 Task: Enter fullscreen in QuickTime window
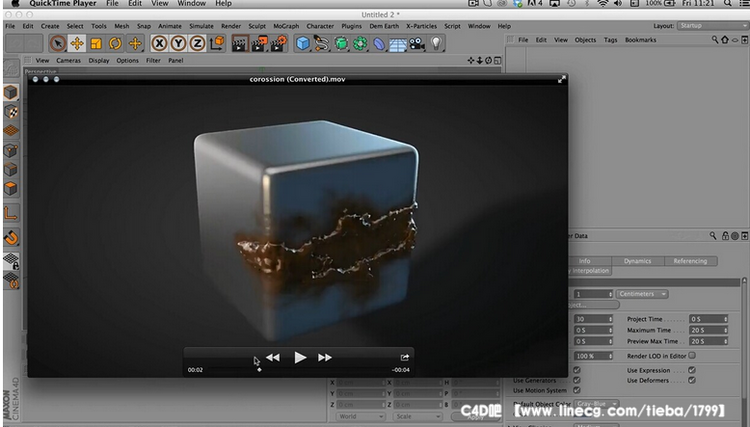coord(562,79)
